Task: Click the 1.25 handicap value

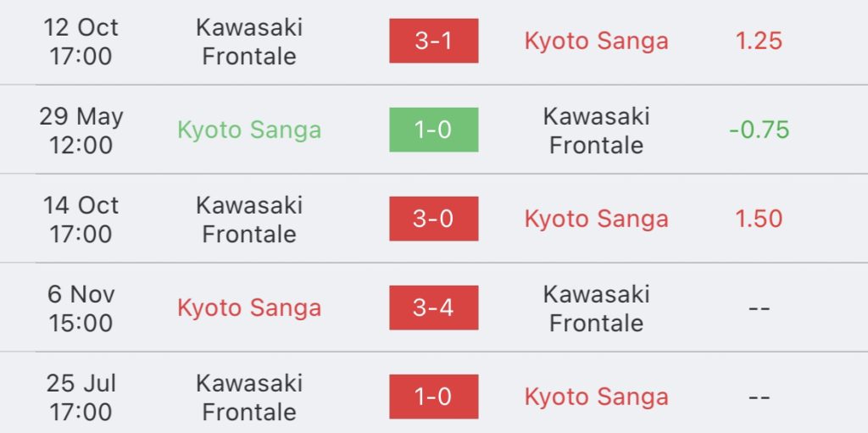Action: pos(759,41)
